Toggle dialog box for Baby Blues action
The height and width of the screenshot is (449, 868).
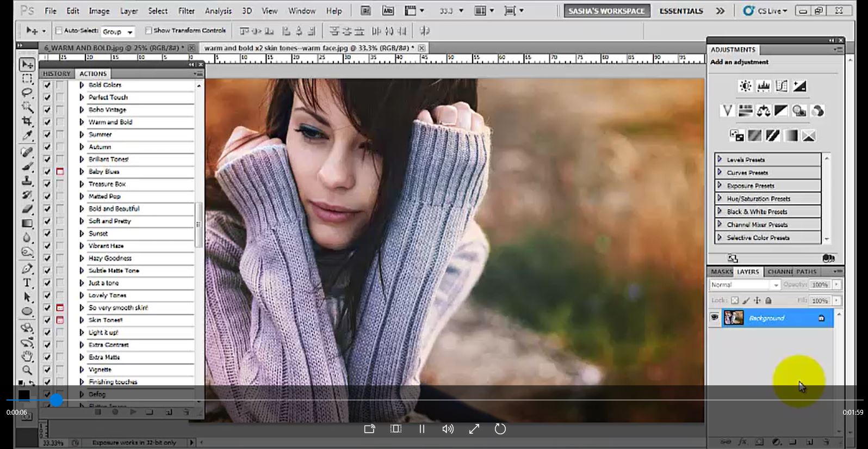(x=60, y=171)
